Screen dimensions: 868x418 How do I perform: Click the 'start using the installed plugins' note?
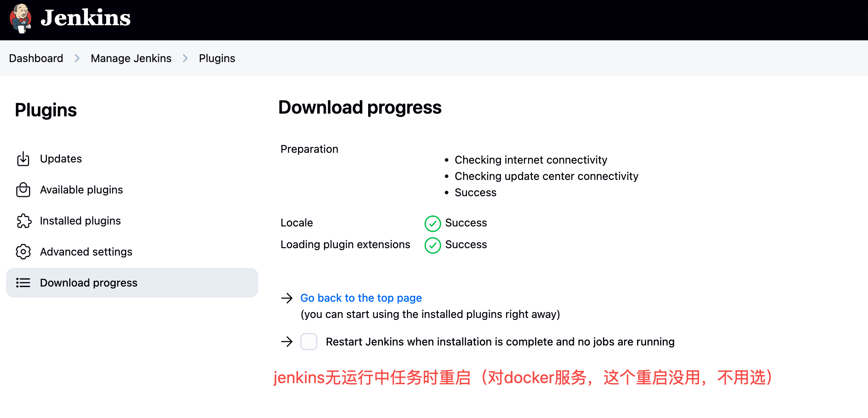click(430, 314)
